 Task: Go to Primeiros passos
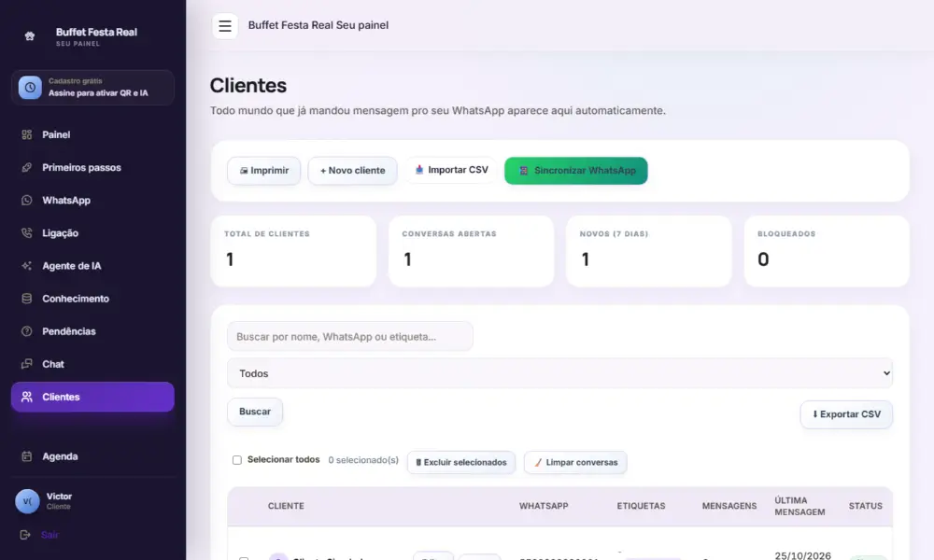tap(92, 167)
